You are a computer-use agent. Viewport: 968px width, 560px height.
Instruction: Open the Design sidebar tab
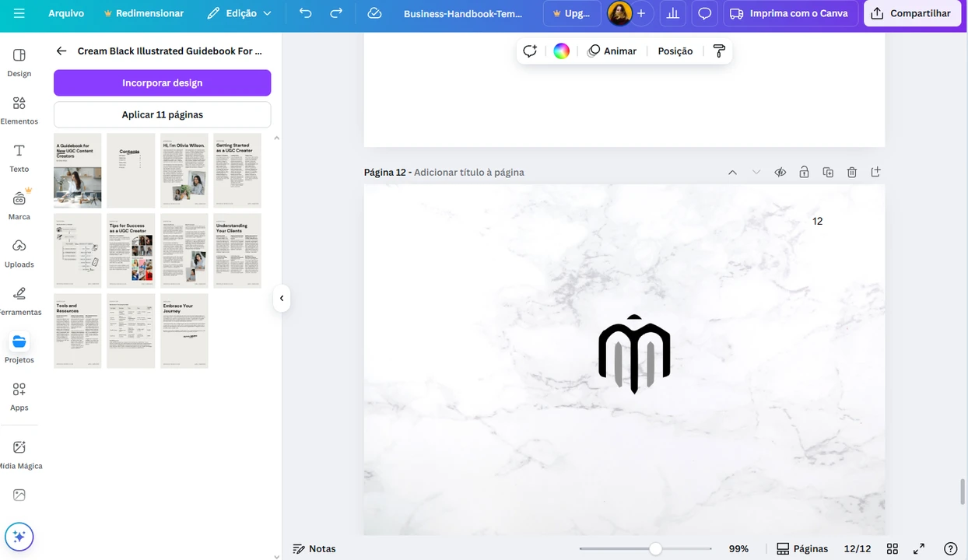(19, 63)
